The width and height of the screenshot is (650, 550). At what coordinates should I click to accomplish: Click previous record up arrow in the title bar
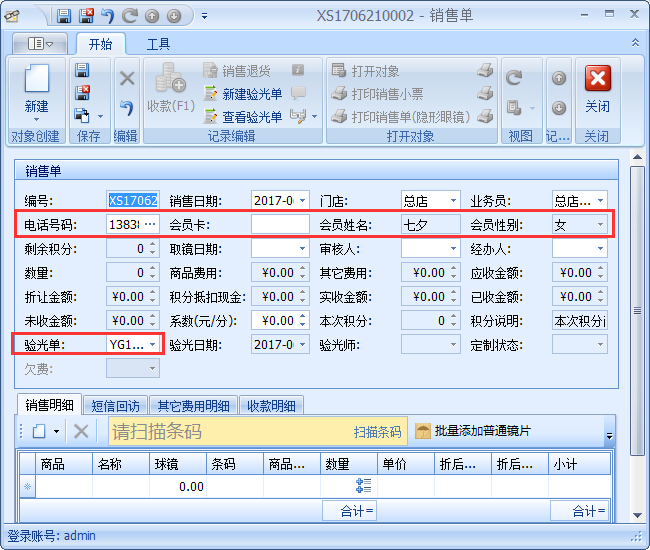(152, 16)
